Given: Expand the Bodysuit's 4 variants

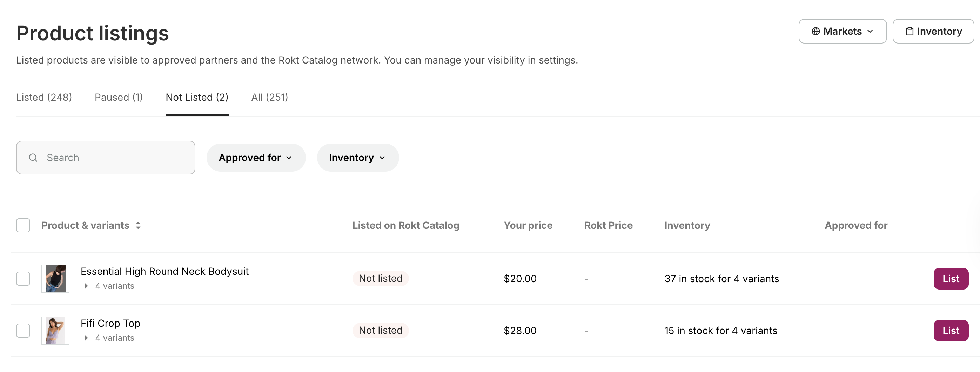Looking at the screenshot, I should click(87, 286).
